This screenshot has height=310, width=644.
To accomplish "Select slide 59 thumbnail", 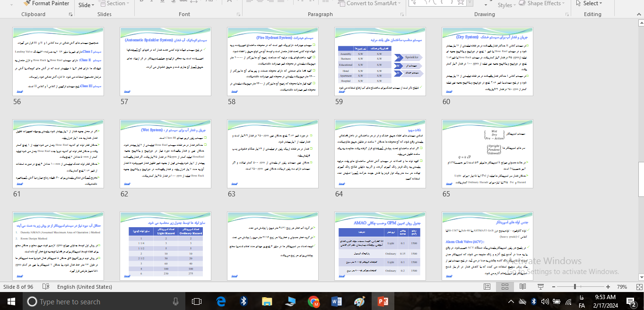I will [381, 62].
